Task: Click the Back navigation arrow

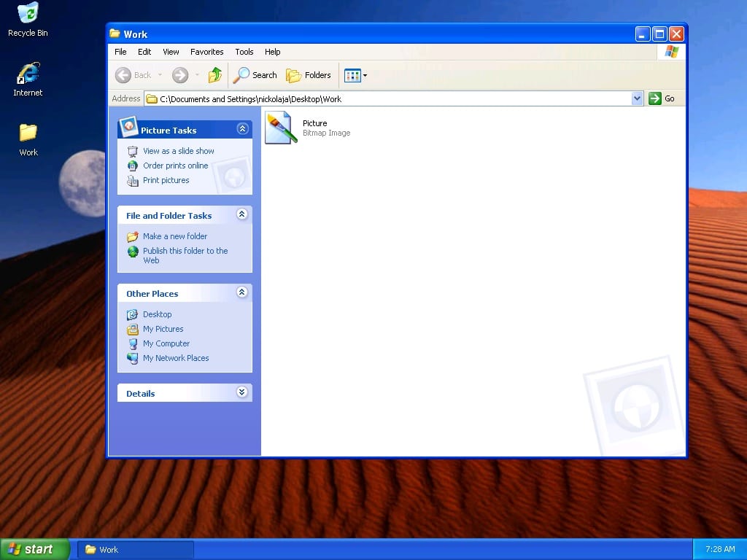Action: (125, 75)
